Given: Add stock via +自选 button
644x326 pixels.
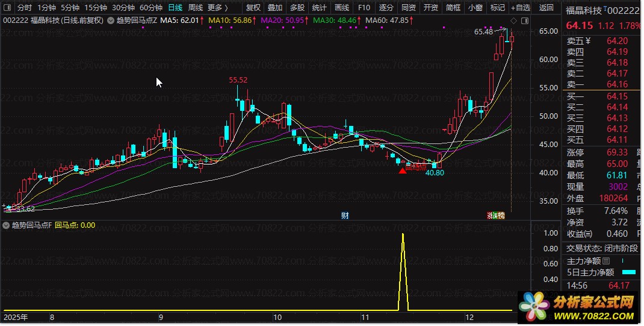Looking at the screenshot, I should coord(521,7).
